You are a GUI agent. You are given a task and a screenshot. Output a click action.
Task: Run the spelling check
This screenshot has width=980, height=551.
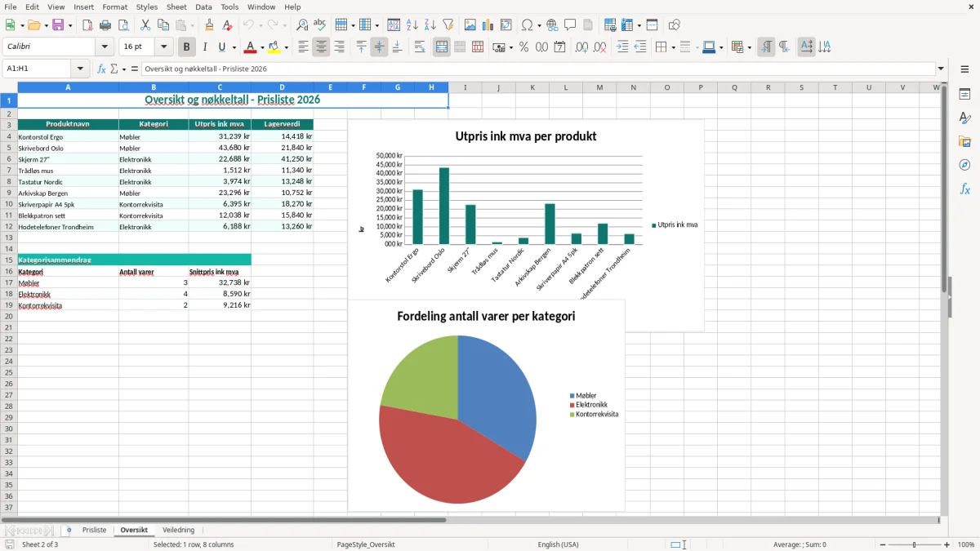click(x=320, y=25)
